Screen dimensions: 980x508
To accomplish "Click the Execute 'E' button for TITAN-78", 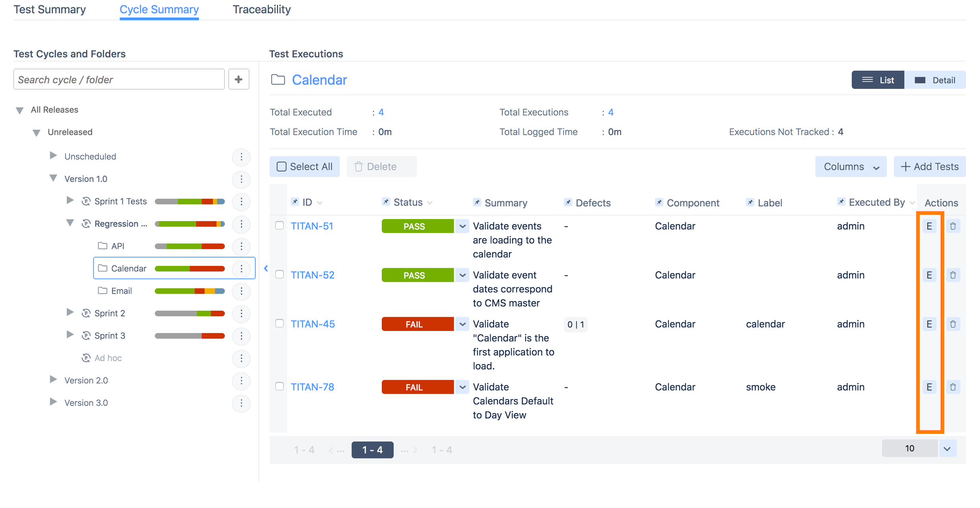I will coord(928,387).
